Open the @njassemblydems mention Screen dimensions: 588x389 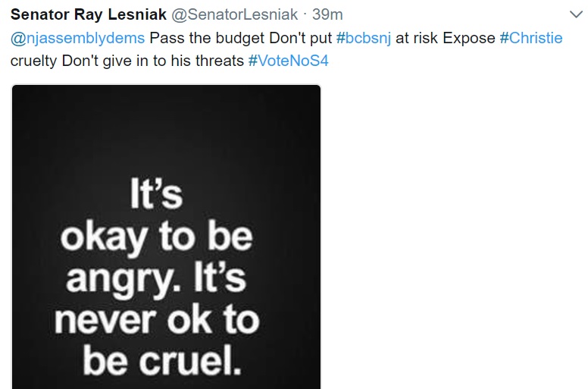tap(77, 37)
